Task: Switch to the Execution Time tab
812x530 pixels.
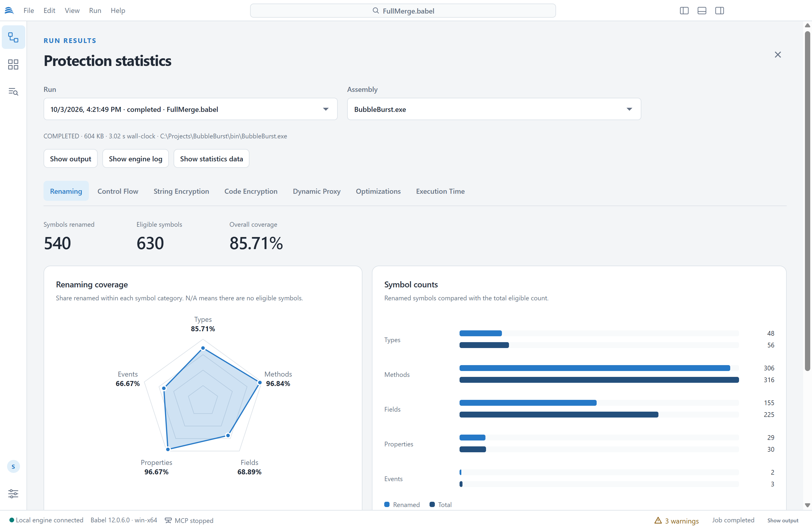Action: [x=440, y=191]
